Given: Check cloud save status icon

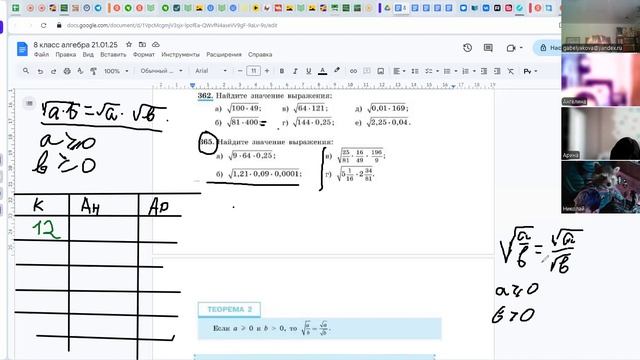Looking at the screenshot, I should point(156,44).
